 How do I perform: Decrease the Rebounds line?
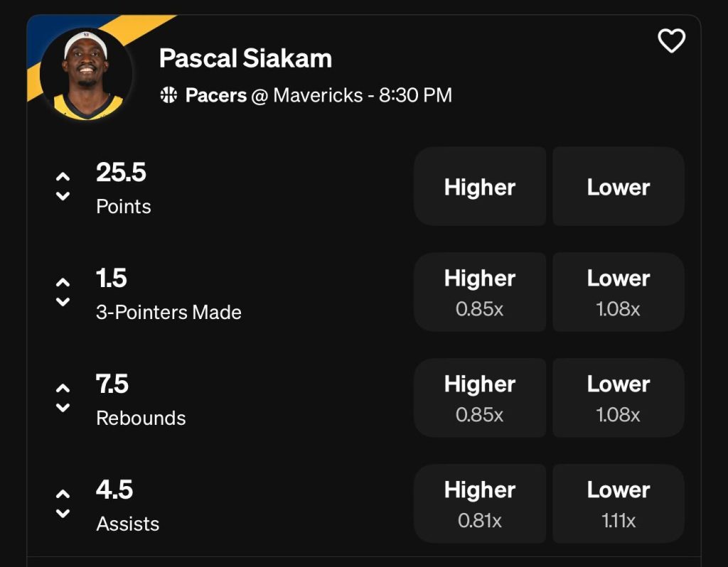pyautogui.click(x=63, y=409)
